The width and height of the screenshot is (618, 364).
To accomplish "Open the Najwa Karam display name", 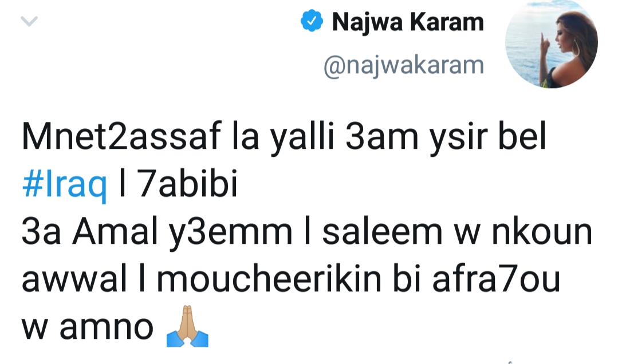I will point(408,23).
